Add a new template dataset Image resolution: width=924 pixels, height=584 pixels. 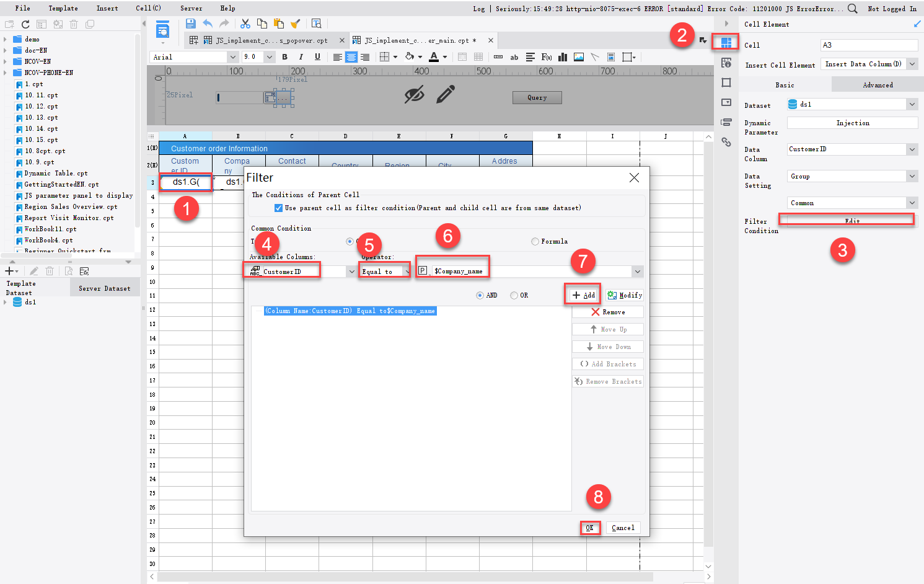coord(12,271)
